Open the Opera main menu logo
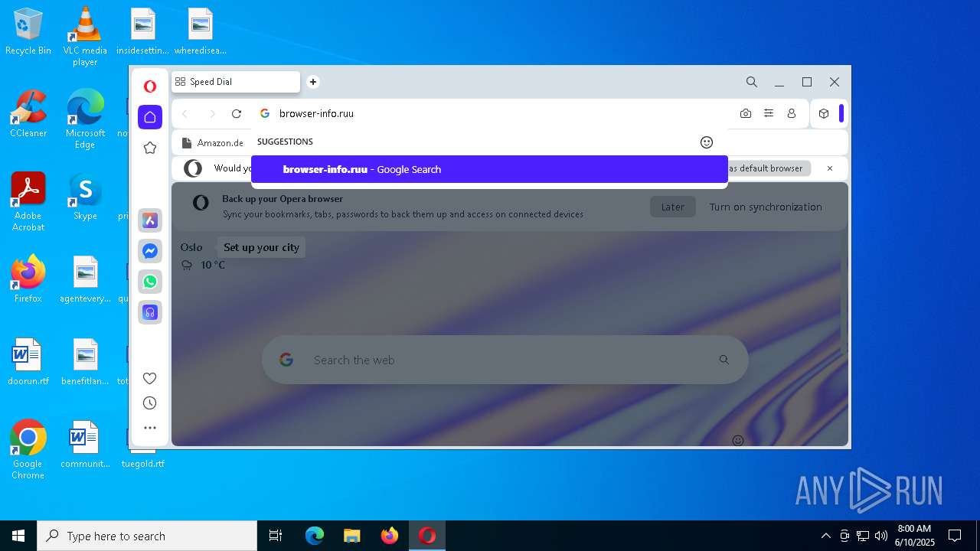 [150, 86]
